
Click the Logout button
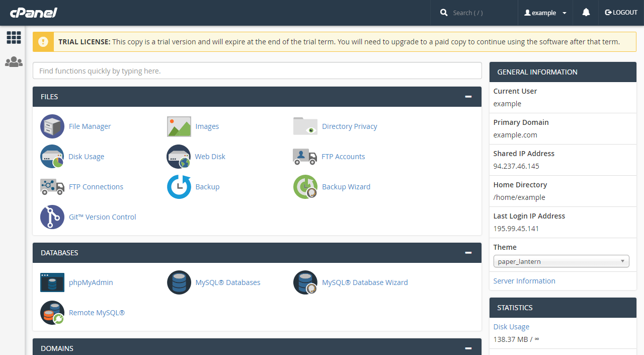[621, 13]
